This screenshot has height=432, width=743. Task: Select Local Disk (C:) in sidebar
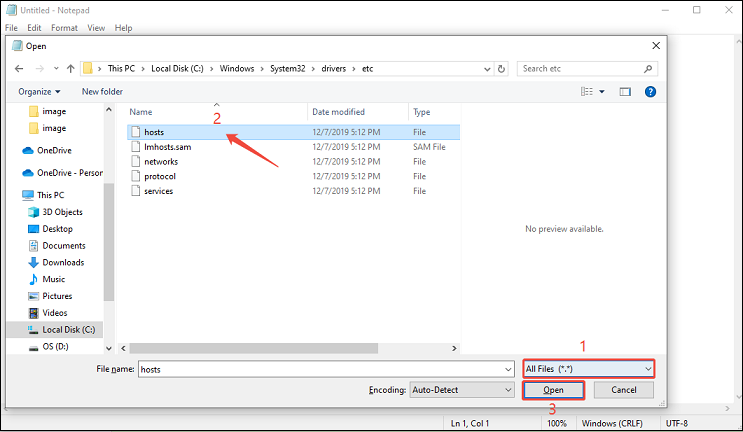coord(55,330)
